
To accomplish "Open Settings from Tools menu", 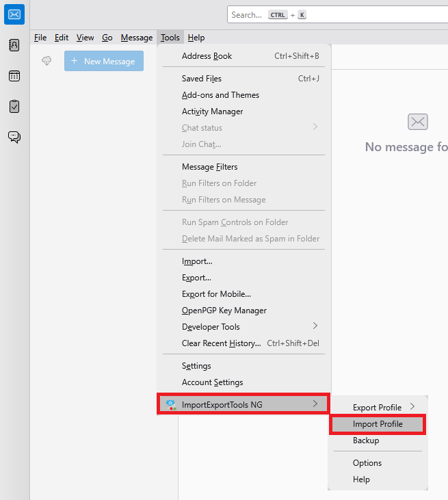I will click(244, 366).
